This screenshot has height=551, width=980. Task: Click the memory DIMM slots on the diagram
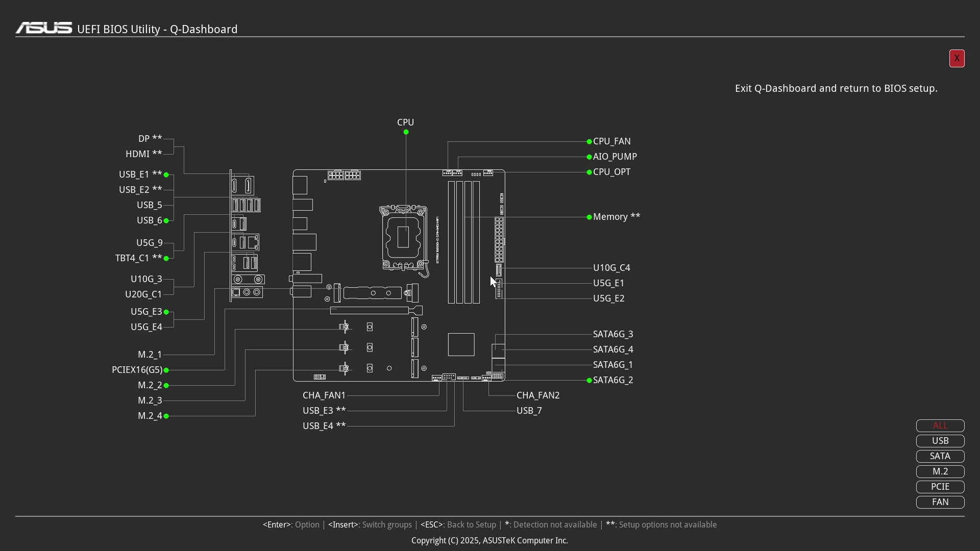click(464, 242)
